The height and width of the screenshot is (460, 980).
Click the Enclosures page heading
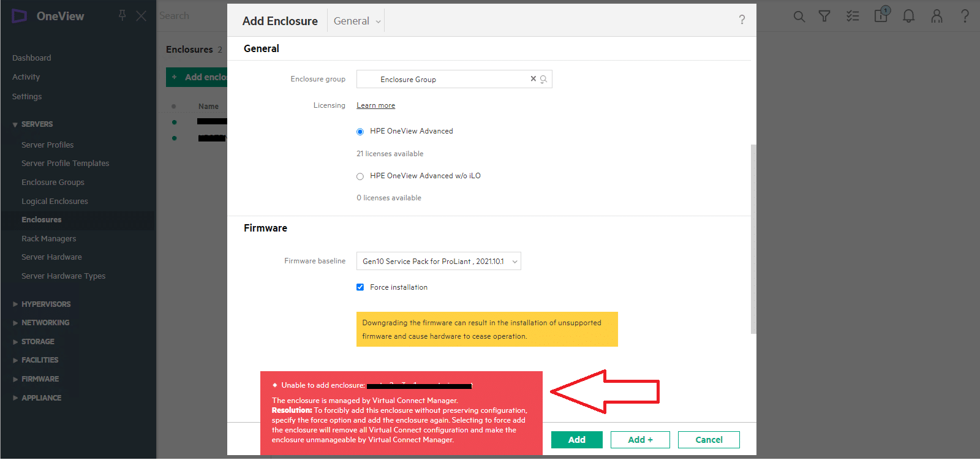[x=189, y=50]
